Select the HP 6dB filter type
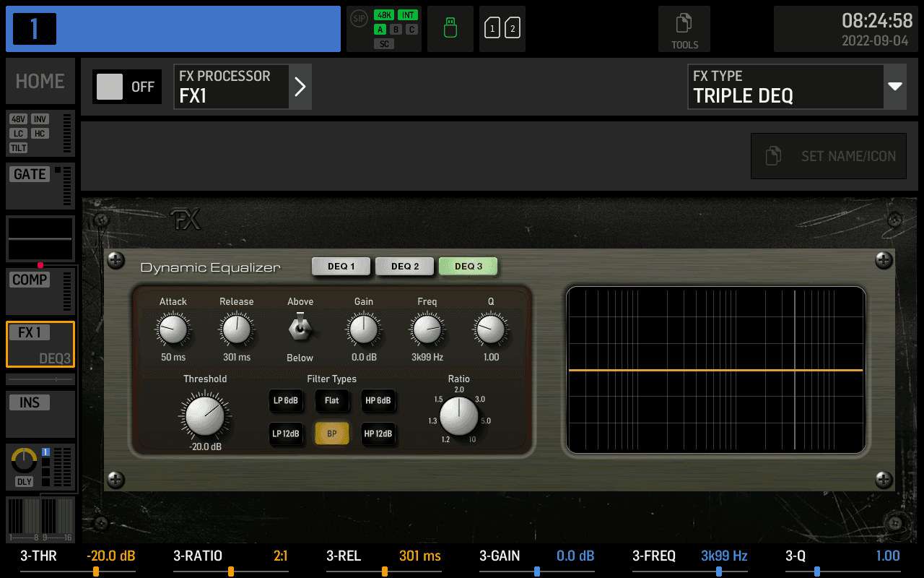This screenshot has height=578, width=924. 378,400
